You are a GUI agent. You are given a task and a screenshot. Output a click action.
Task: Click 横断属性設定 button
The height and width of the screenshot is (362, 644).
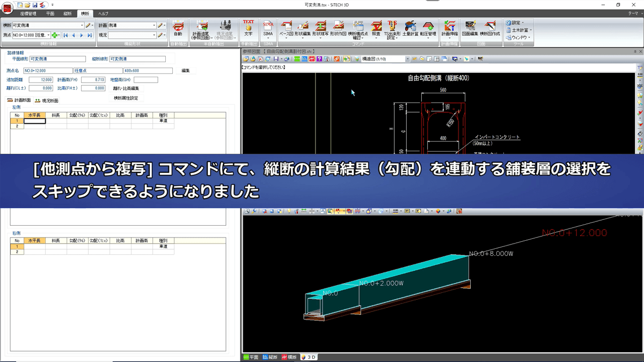point(126,98)
